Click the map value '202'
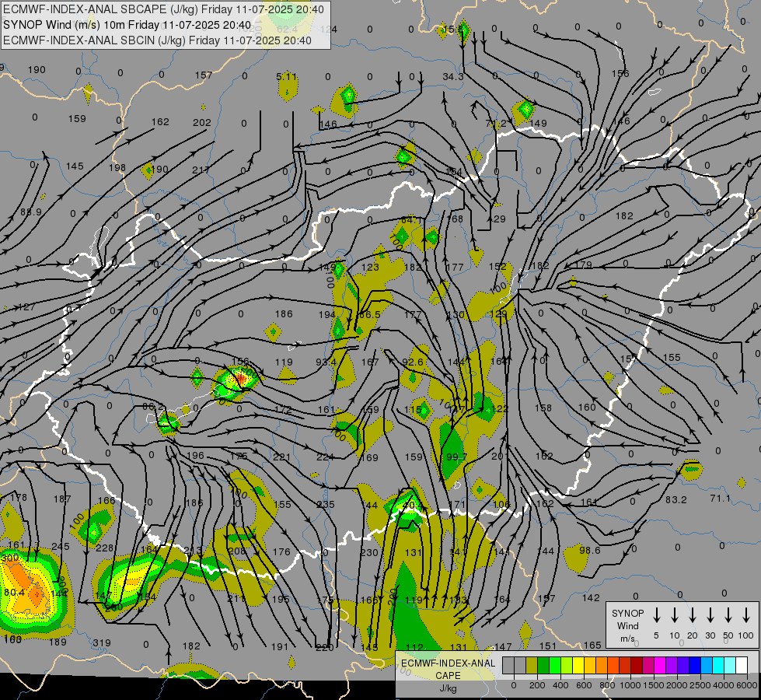 [202, 122]
